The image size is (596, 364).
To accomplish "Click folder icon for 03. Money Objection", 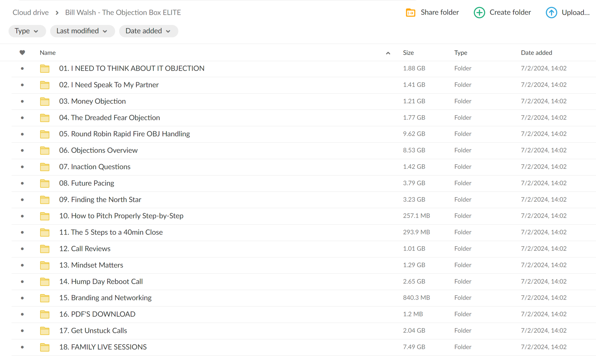I will (x=45, y=101).
